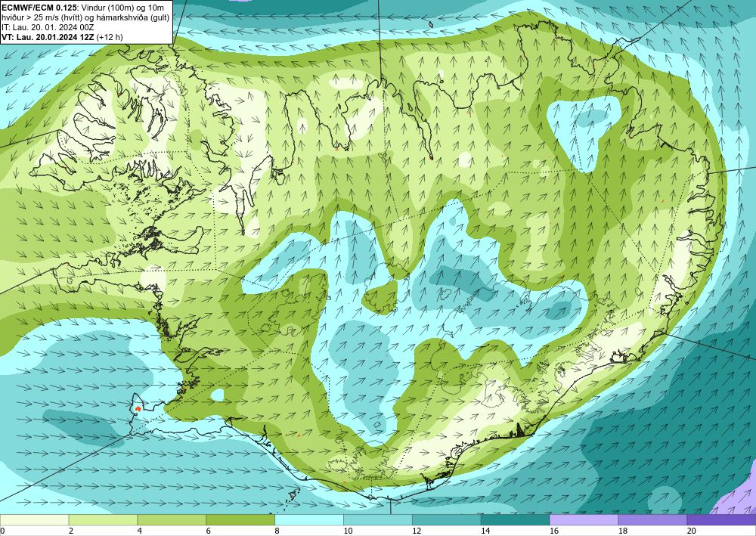This screenshot has height=536, width=756.
Task: Click the legend scale label "12"
Action: click(x=417, y=531)
